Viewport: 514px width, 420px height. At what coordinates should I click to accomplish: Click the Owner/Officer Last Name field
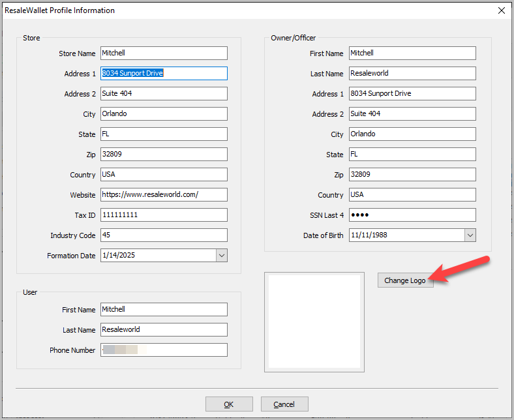[x=412, y=74]
